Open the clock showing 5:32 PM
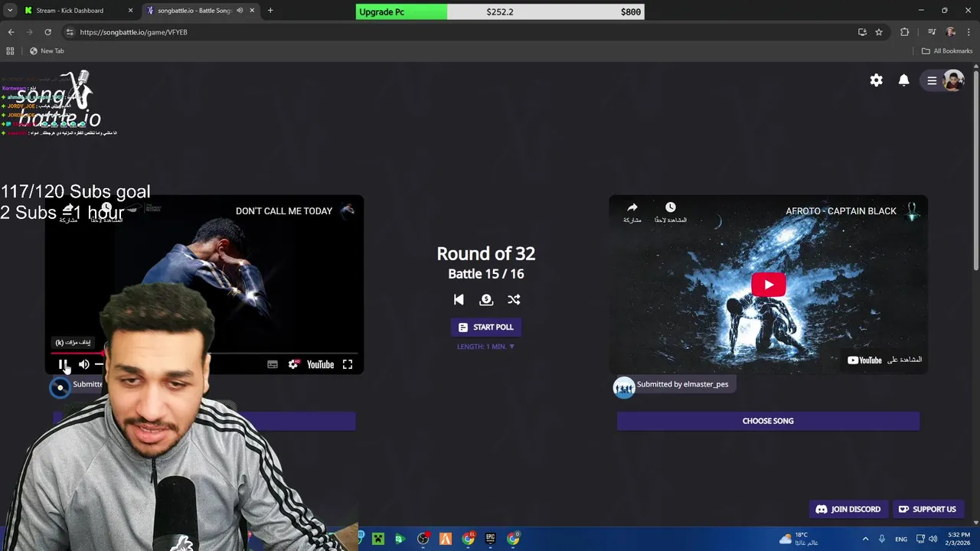This screenshot has width=980, height=551. [x=959, y=539]
